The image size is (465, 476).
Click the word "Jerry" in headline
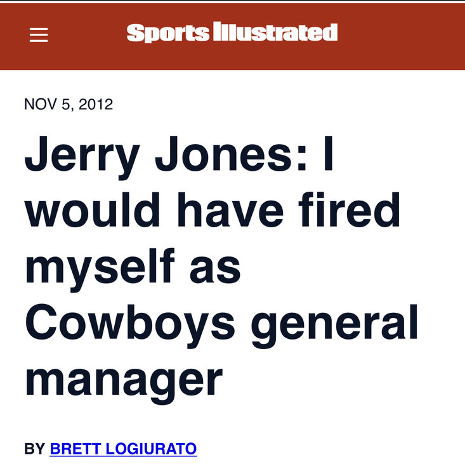(x=80, y=156)
